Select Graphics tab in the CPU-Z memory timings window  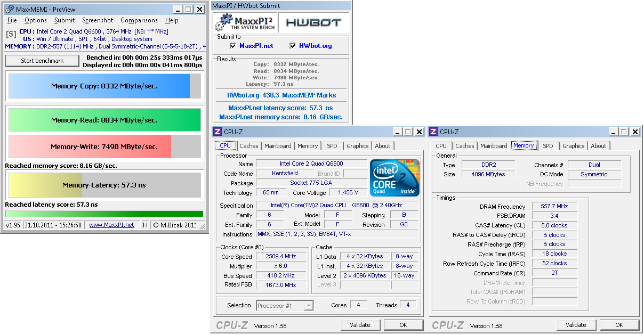pyautogui.click(x=574, y=146)
